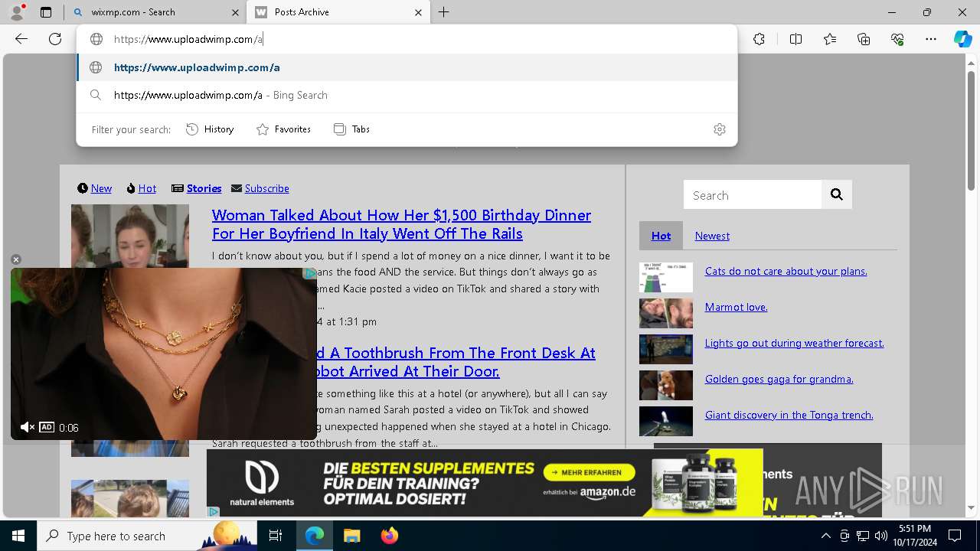Click the Tonga trench thumbnail
This screenshot has width=980, height=551.
click(666, 422)
